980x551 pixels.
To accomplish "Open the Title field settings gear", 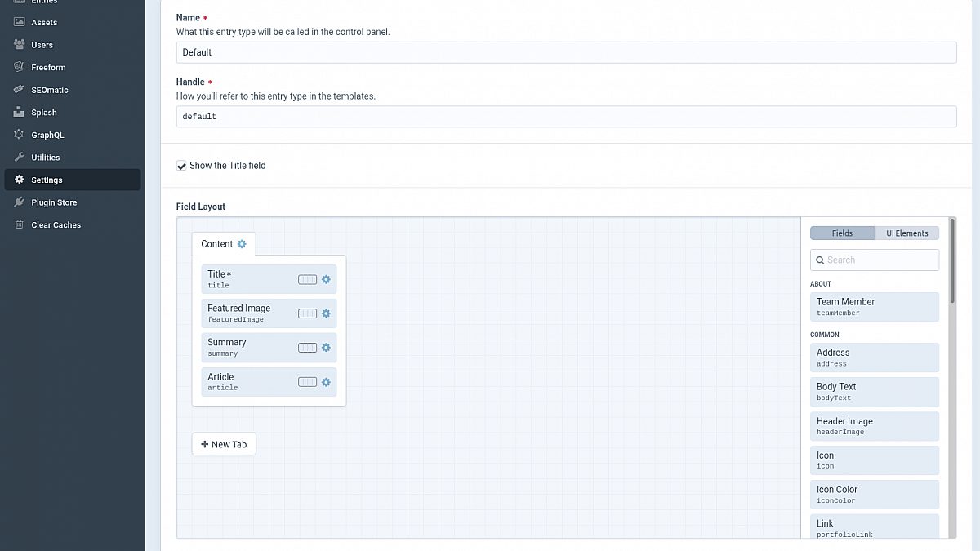I will [326, 279].
